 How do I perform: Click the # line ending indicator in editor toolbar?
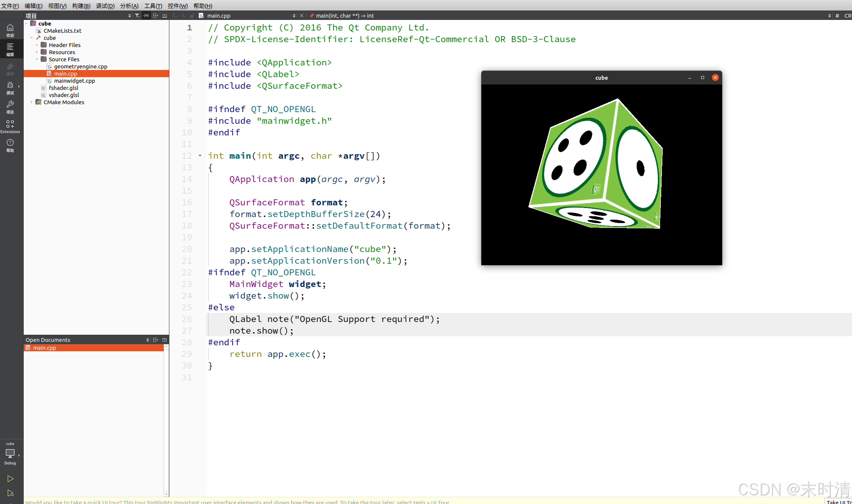point(837,15)
